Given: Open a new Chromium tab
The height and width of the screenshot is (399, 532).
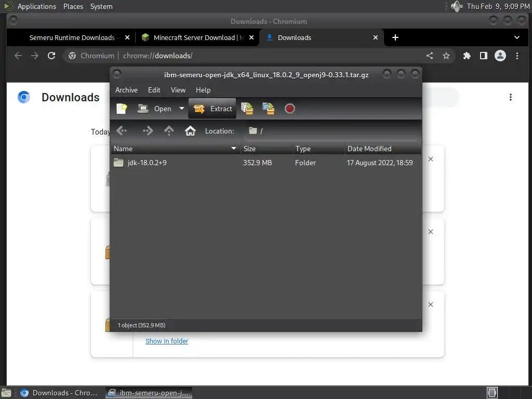Looking at the screenshot, I should click(x=395, y=37).
